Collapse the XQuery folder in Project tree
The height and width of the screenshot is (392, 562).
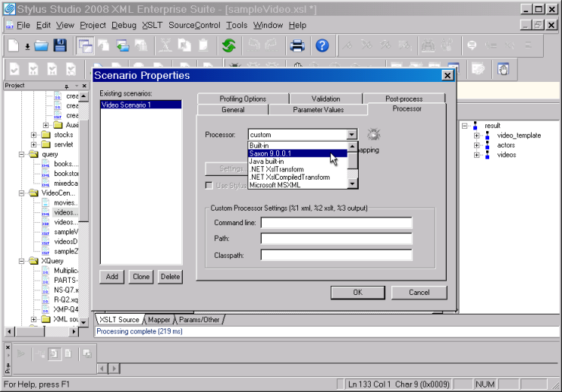click(21, 262)
